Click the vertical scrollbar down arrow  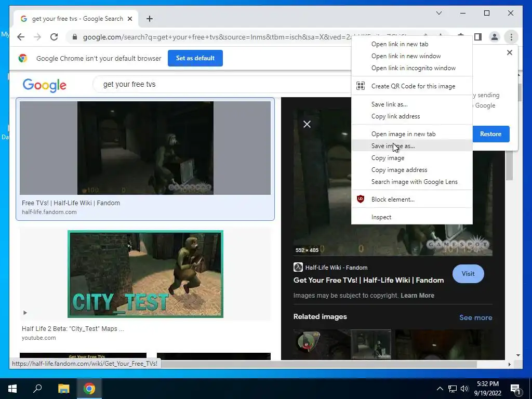pos(518,355)
